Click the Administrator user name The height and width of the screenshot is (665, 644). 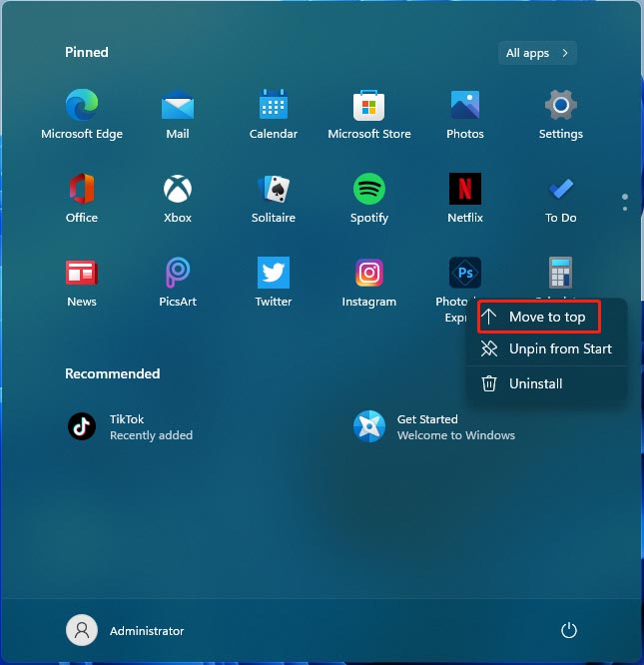click(x=147, y=631)
